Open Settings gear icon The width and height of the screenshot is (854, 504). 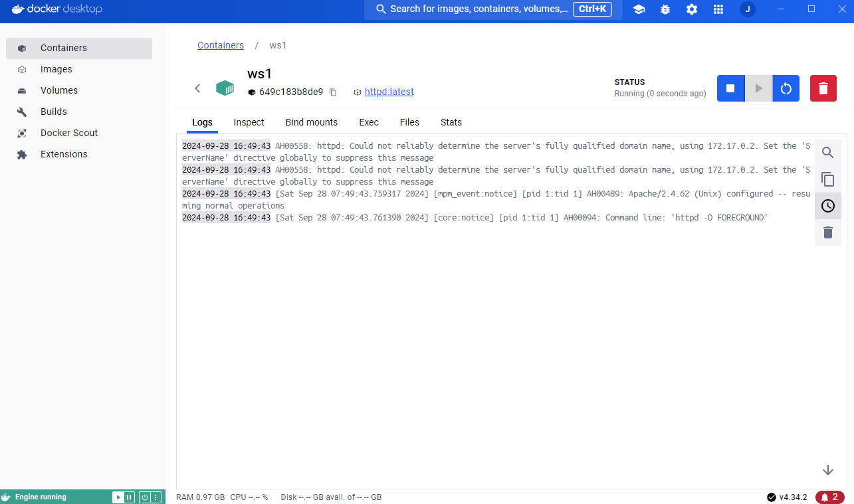coord(692,9)
